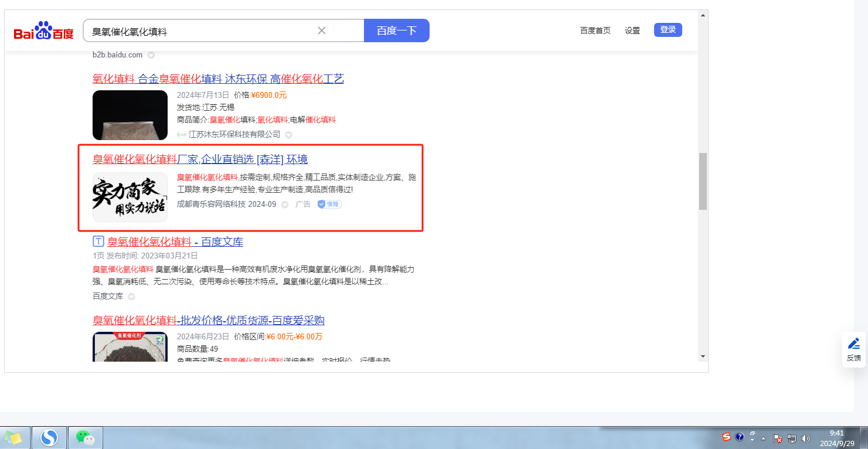The height and width of the screenshot is (449, 868).
Task: Clear the search box with the X icon
Action: 322,30
